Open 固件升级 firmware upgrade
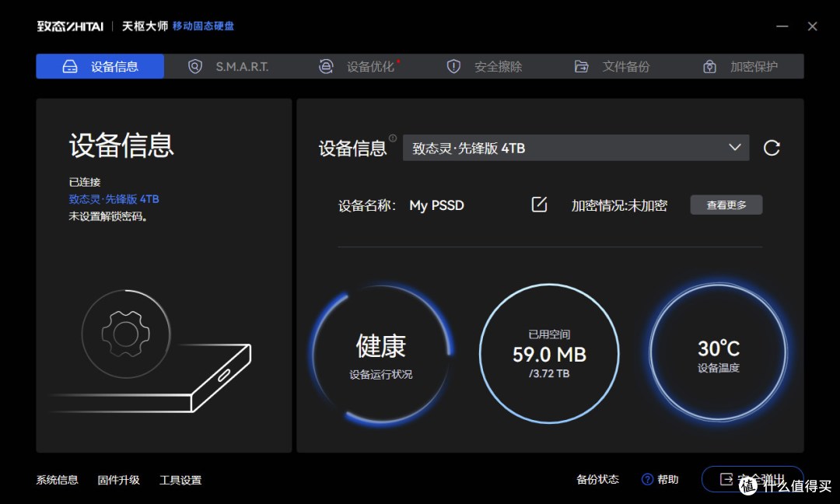The height and width of the screenshot is (504, 840). (x=119, y=480)
